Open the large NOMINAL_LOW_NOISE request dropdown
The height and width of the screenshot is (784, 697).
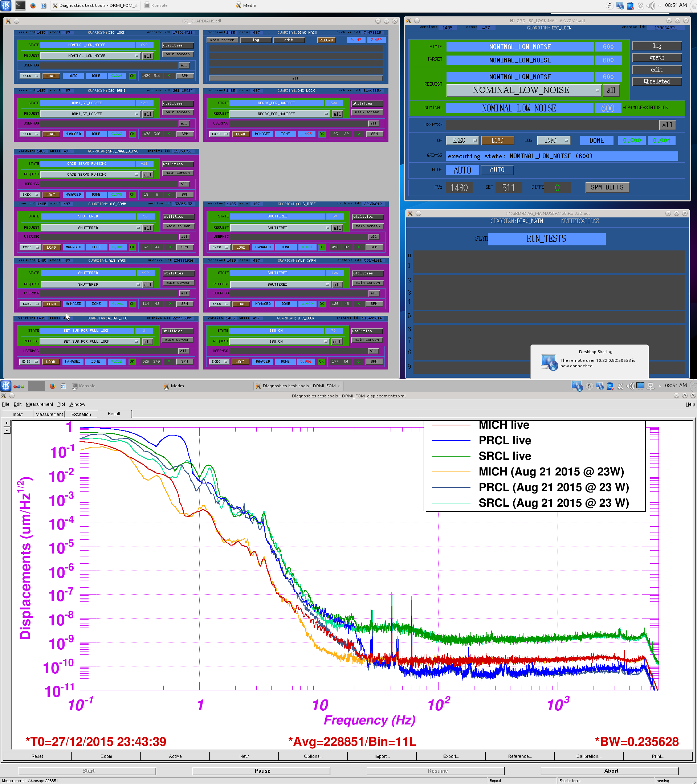523,90
